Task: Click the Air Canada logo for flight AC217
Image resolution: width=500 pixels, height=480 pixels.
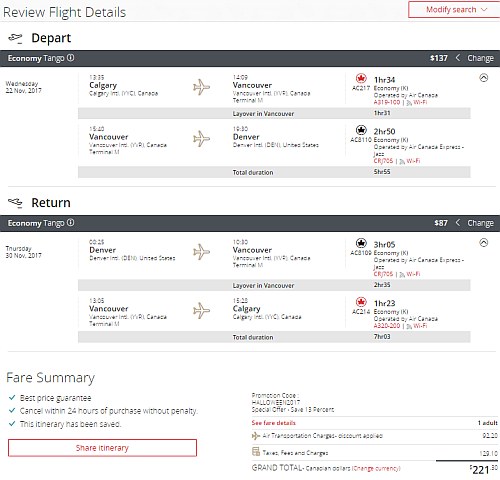Action: (x=361, y=78)
